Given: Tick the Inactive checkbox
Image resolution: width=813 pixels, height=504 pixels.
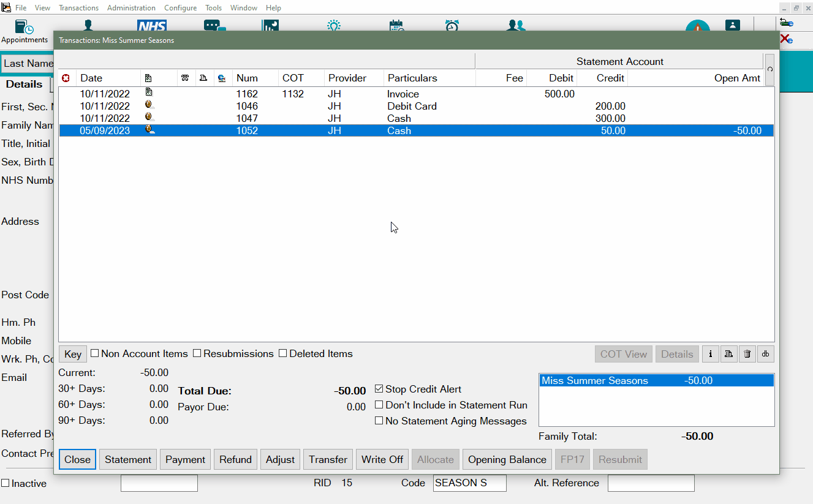Looking at the screenshot, I should (x=5, y=483).
